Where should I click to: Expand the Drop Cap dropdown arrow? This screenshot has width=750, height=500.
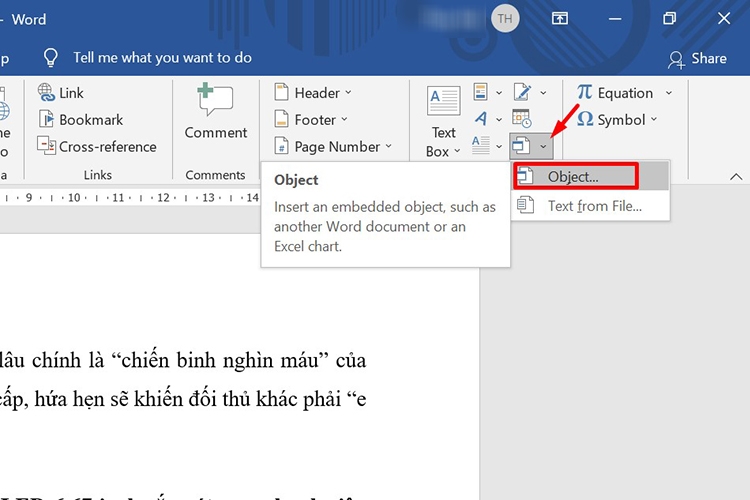pyautogui.click(x=499, y=146)
